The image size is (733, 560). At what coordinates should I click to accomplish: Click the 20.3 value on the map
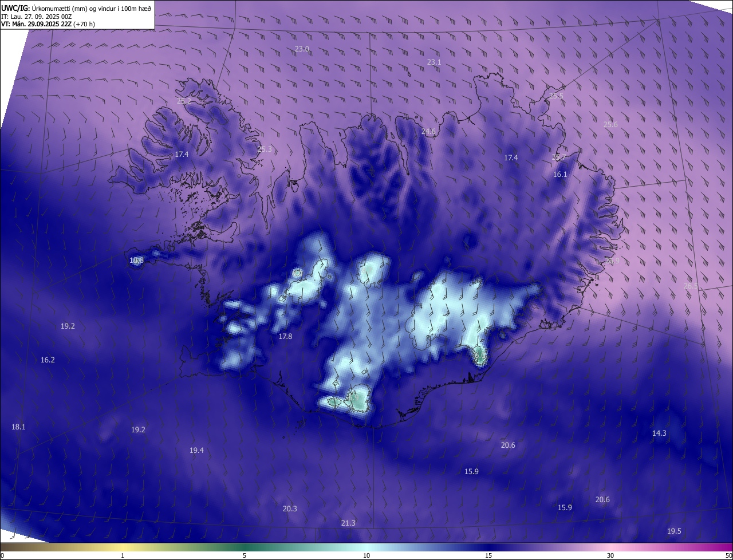pos(290,509)
